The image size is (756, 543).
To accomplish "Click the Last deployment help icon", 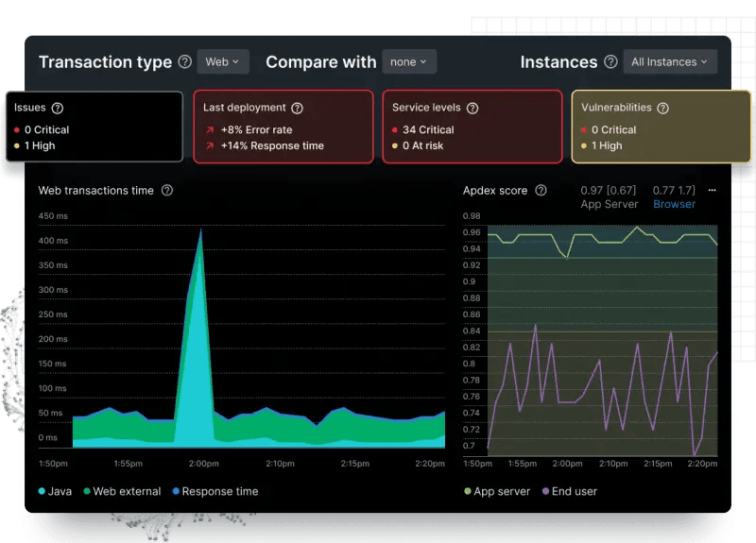I will tap(297, 108).
